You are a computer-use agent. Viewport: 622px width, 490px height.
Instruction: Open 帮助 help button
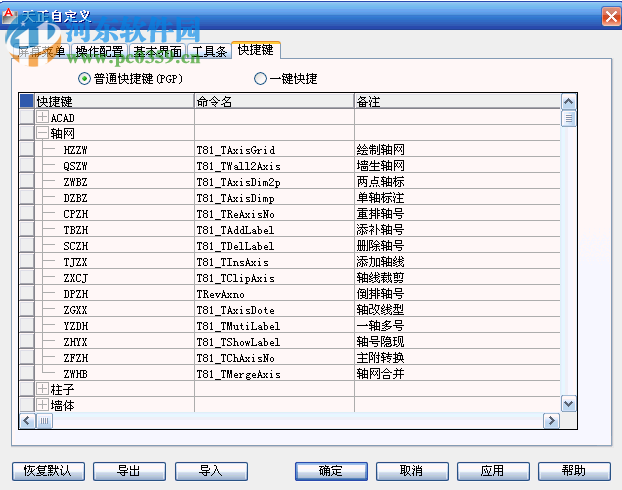(574, 471)
